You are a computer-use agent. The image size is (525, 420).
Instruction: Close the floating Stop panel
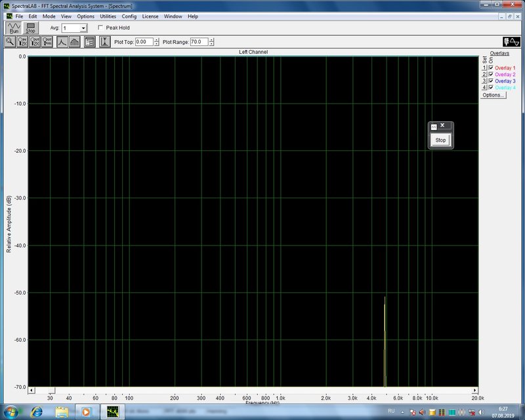[442, 125]
